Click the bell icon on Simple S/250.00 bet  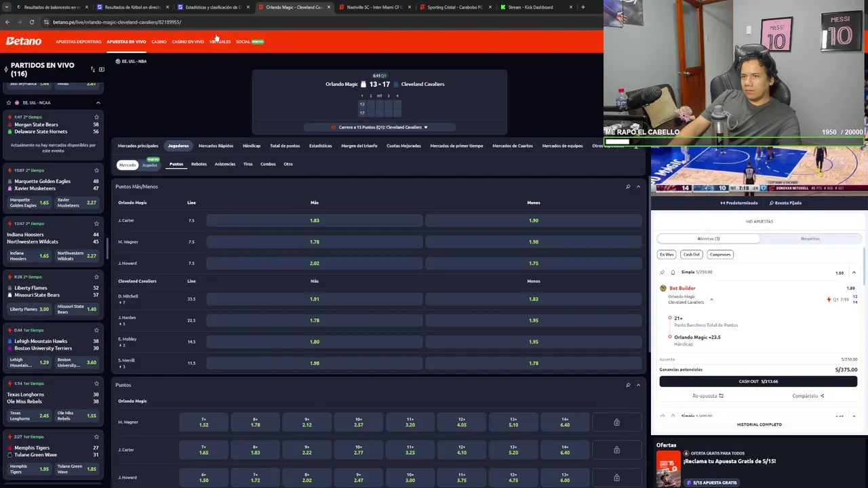(673, 272)
